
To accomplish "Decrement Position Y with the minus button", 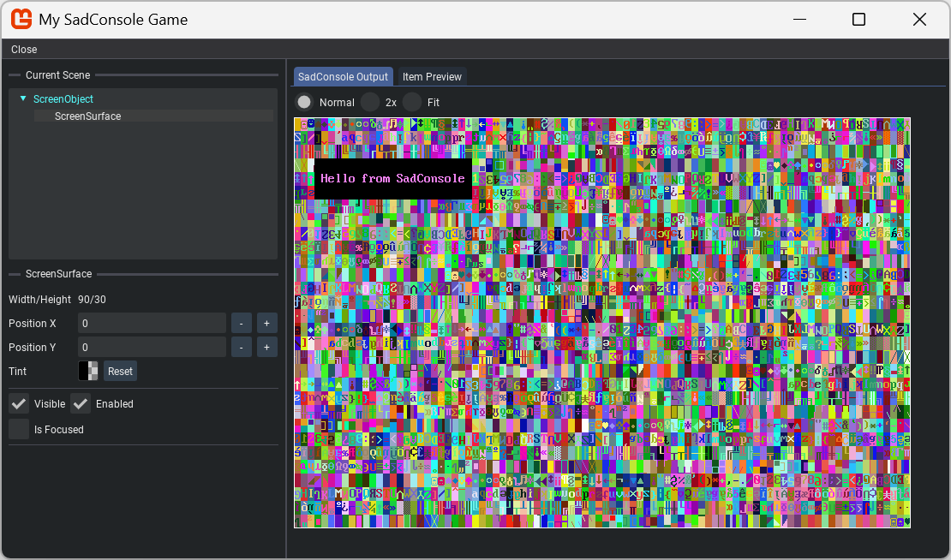I will [241, 347].
